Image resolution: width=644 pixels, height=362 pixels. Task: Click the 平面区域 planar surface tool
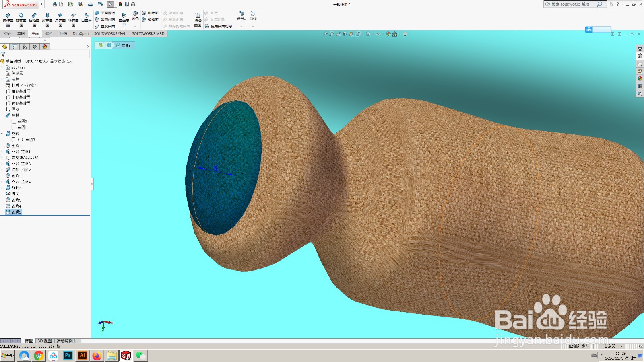105,13
